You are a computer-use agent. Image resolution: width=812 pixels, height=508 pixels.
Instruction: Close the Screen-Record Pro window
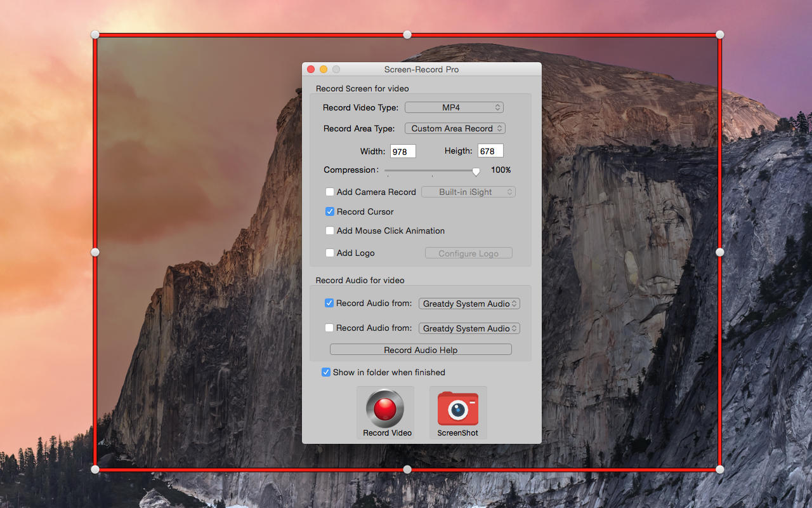[311, 69]
